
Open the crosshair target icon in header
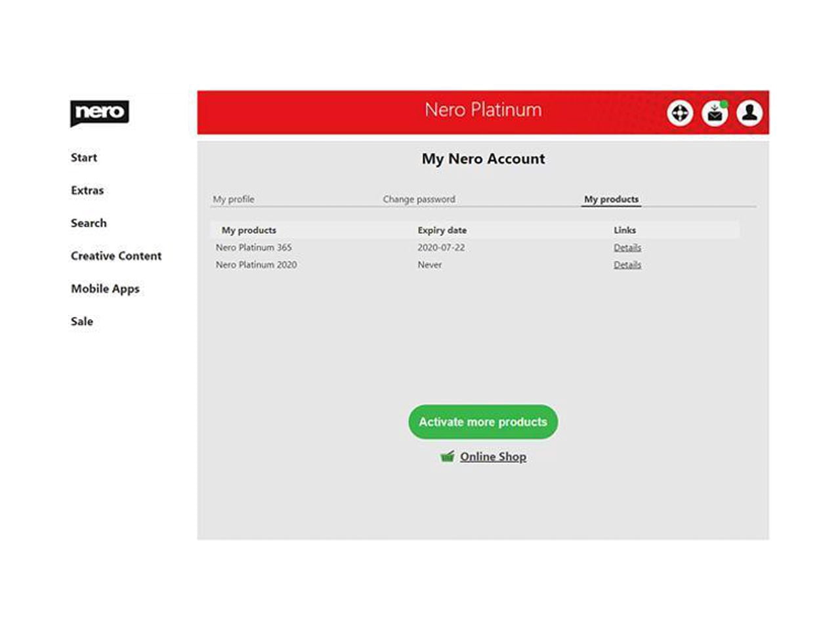tap(680, 113)
